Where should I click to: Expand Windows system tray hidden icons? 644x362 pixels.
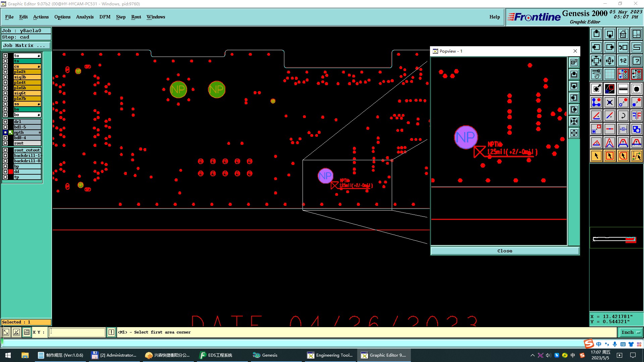point(532,355)
